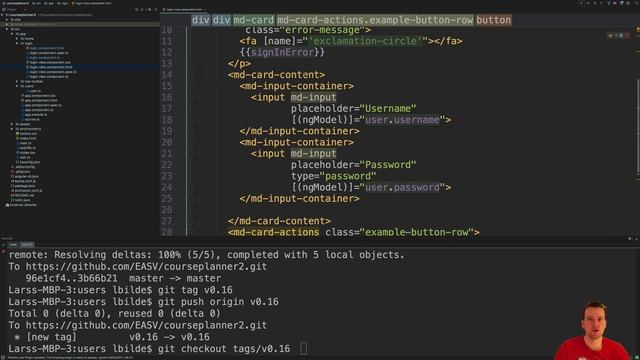Click the button breadcrumb in the editor
Viewport: 640px width, 360px height.
[x=493, y=20]
